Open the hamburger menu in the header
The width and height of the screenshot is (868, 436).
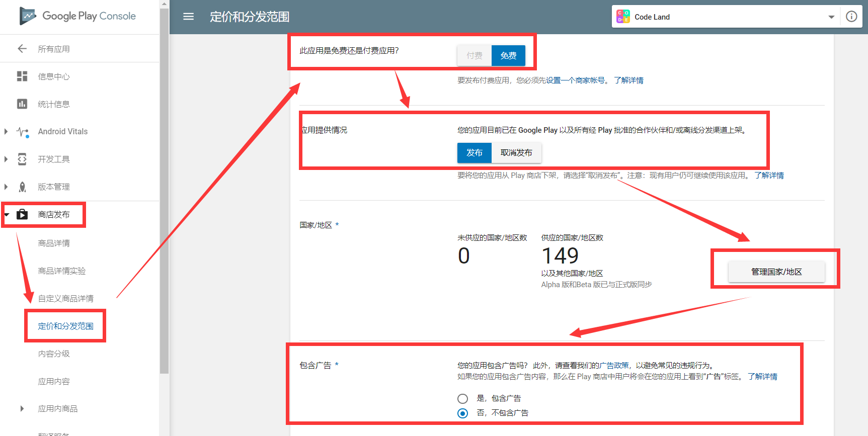[x=189, y=17]
